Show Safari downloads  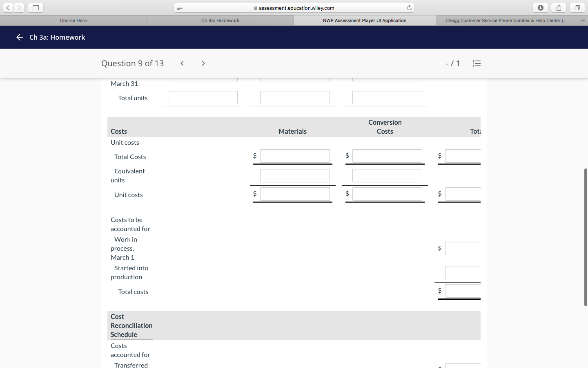pos(541,8)
